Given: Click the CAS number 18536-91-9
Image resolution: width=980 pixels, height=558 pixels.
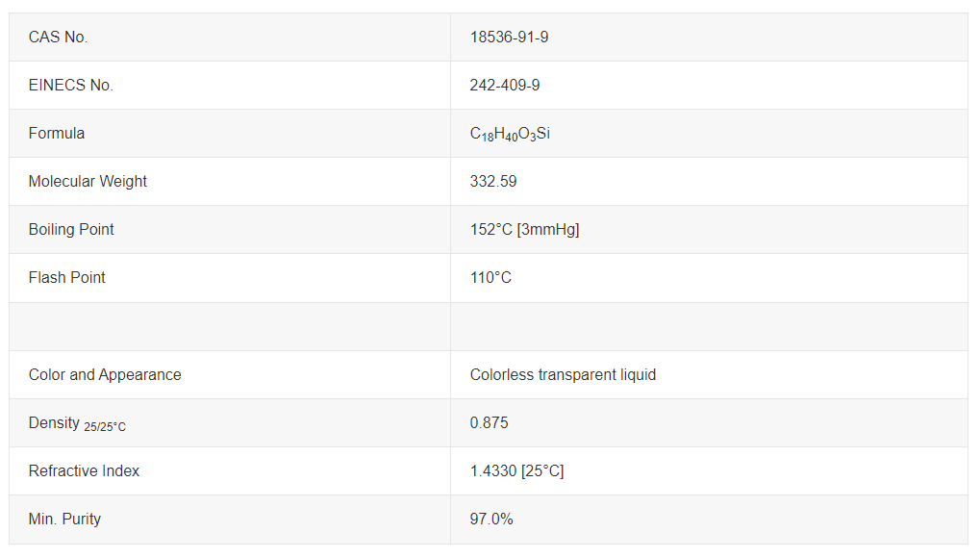Looking at the screenshot, I should point(509,37).
